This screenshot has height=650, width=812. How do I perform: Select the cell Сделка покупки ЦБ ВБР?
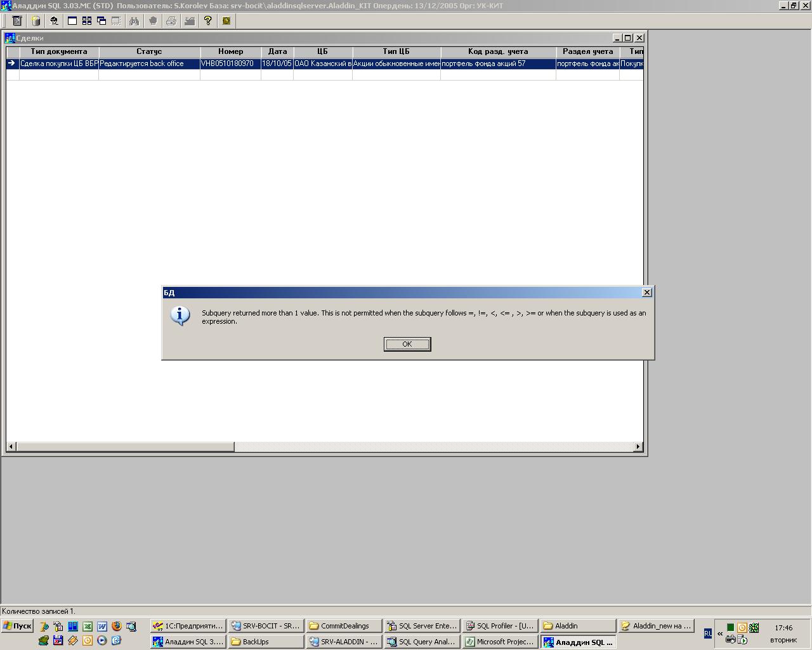coord(59,63)
